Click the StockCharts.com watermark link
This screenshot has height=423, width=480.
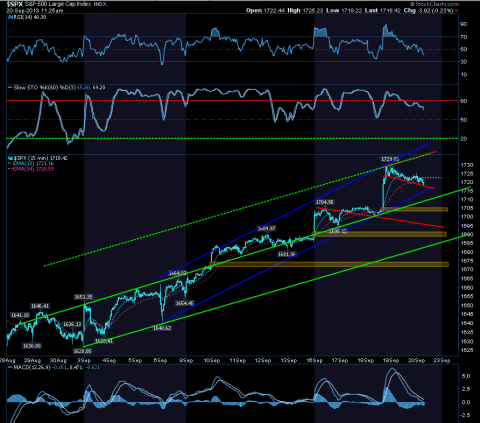coord(435,4)
